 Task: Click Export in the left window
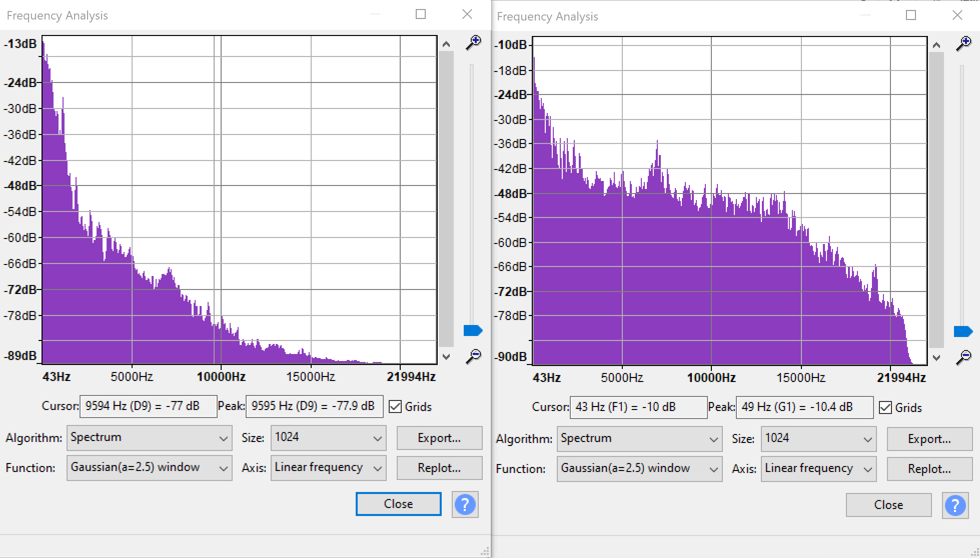439,438
